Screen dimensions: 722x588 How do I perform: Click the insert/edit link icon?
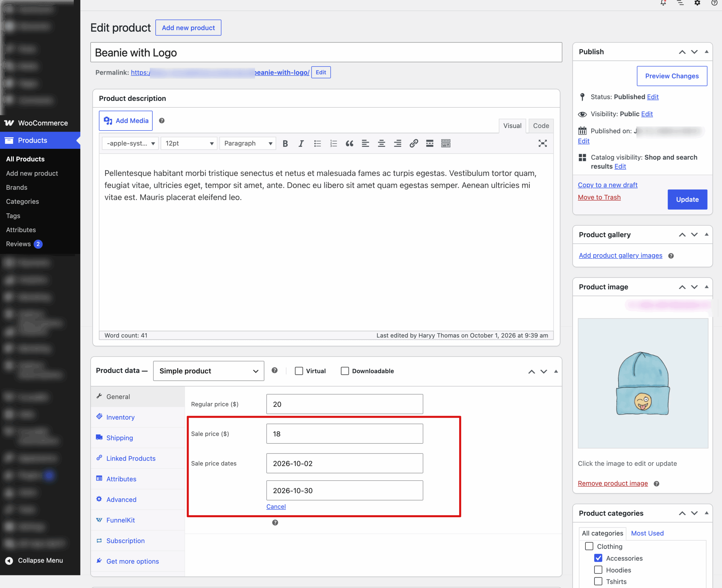pos(413,143)
